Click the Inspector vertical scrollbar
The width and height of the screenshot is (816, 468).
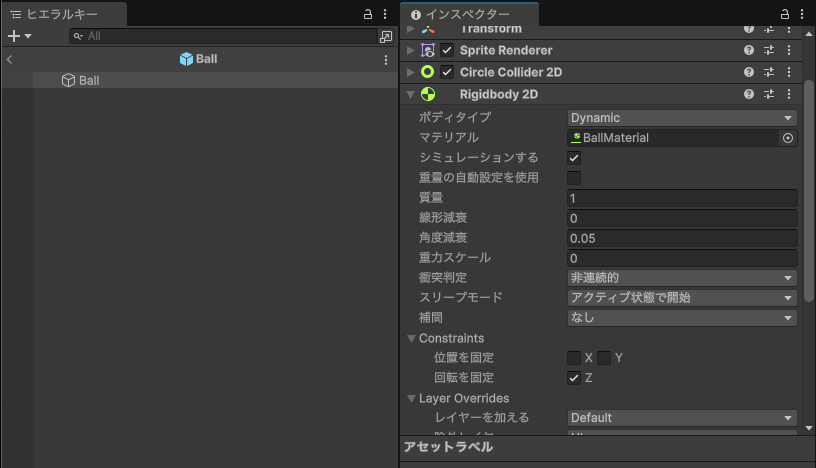[x=809, y=190]
